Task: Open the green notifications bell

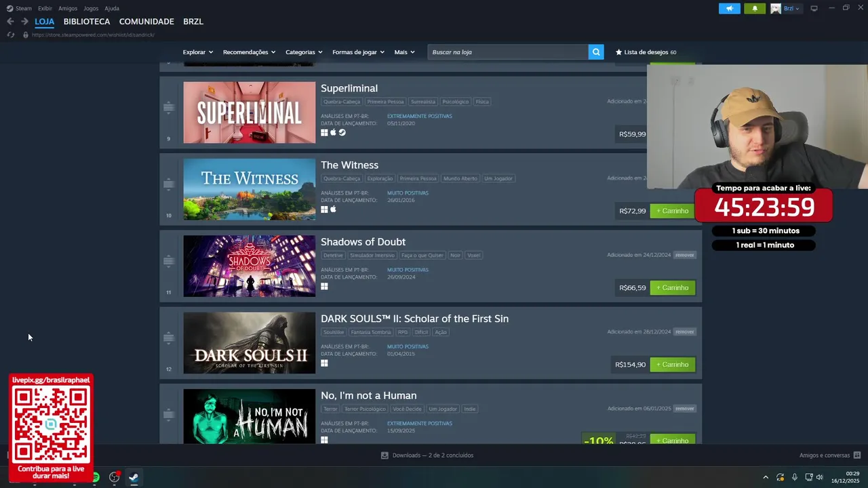Action: click(x=755, y=8)
